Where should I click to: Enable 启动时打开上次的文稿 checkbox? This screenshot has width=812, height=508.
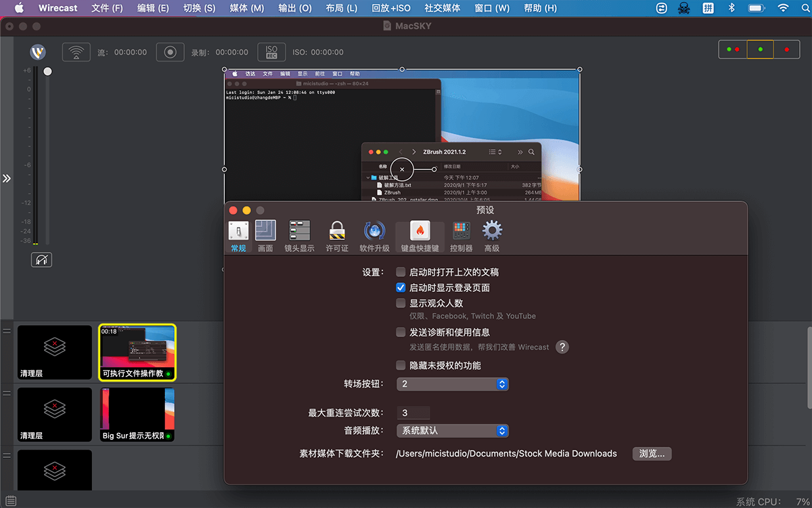(401, 272)
